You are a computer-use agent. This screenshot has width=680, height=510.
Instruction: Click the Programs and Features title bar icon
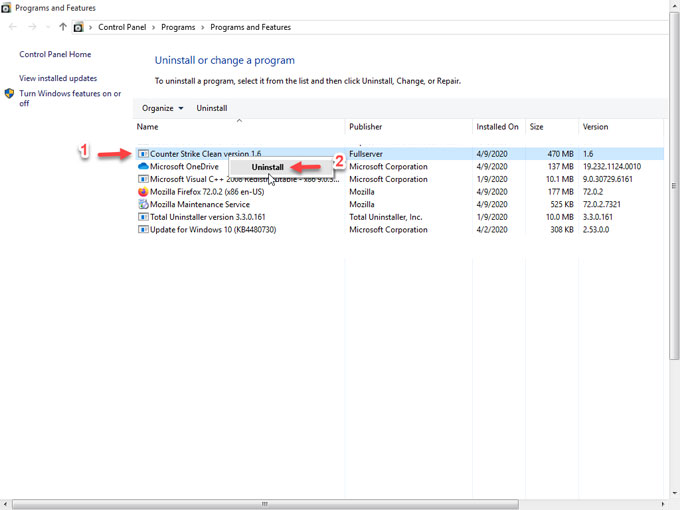pyautogui.click(x=6, y=8)
